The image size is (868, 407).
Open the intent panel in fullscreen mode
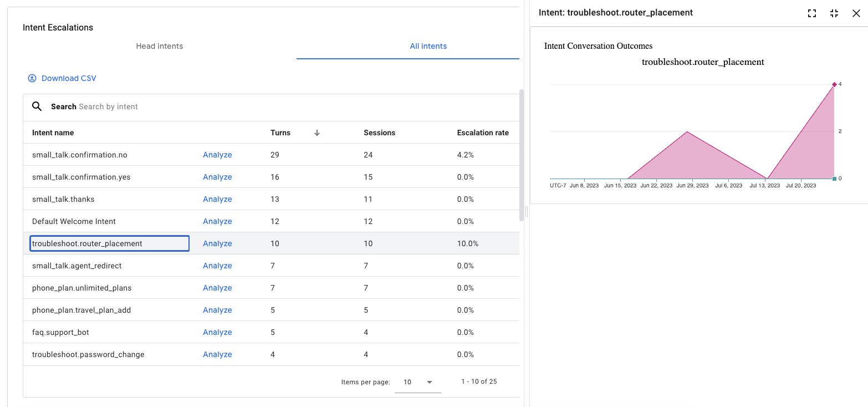pyautogui.click(x=811, y=13)
